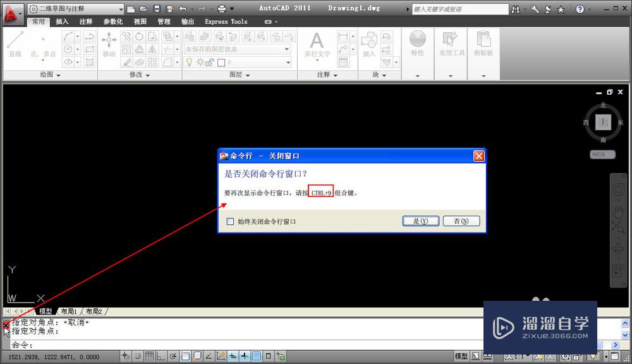
Task: Open the 插入 (Insert block) tool
Action: click(370, 45)
